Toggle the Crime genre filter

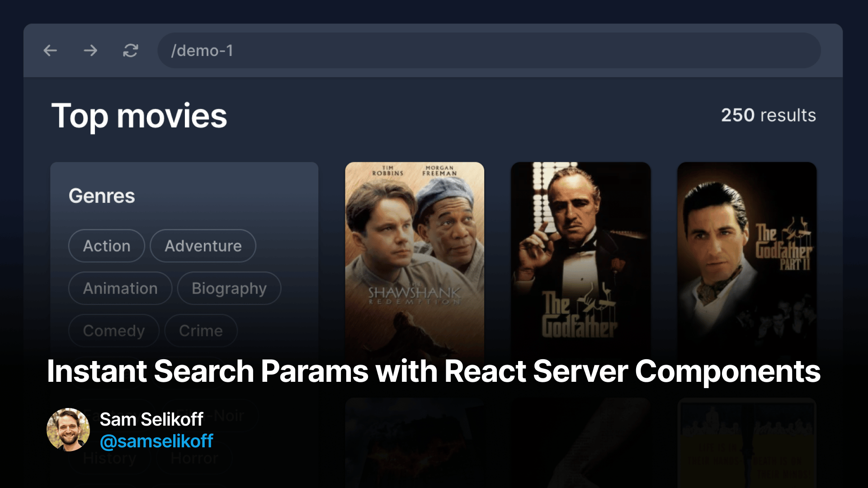[201, 331]
